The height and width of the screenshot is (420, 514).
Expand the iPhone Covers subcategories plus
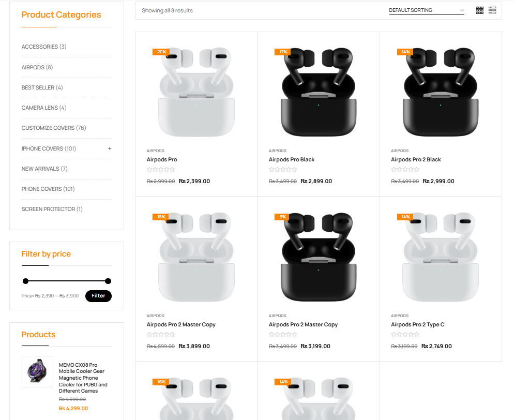110,148
